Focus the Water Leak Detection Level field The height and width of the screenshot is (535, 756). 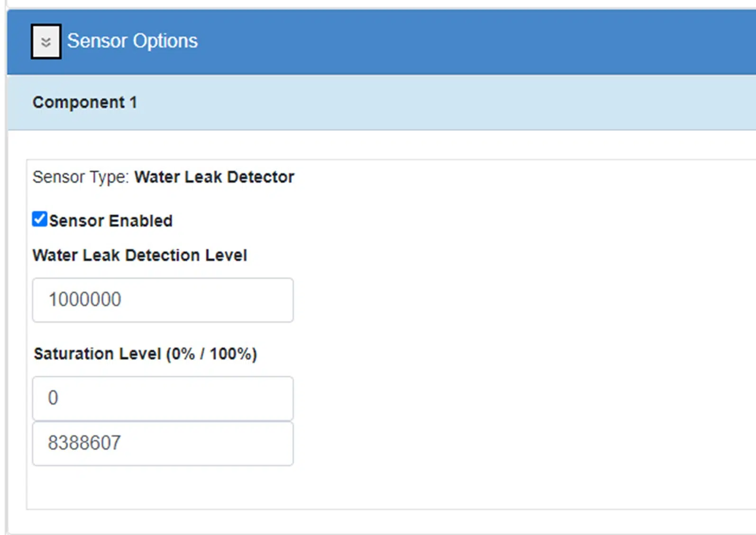pos(163,300)
